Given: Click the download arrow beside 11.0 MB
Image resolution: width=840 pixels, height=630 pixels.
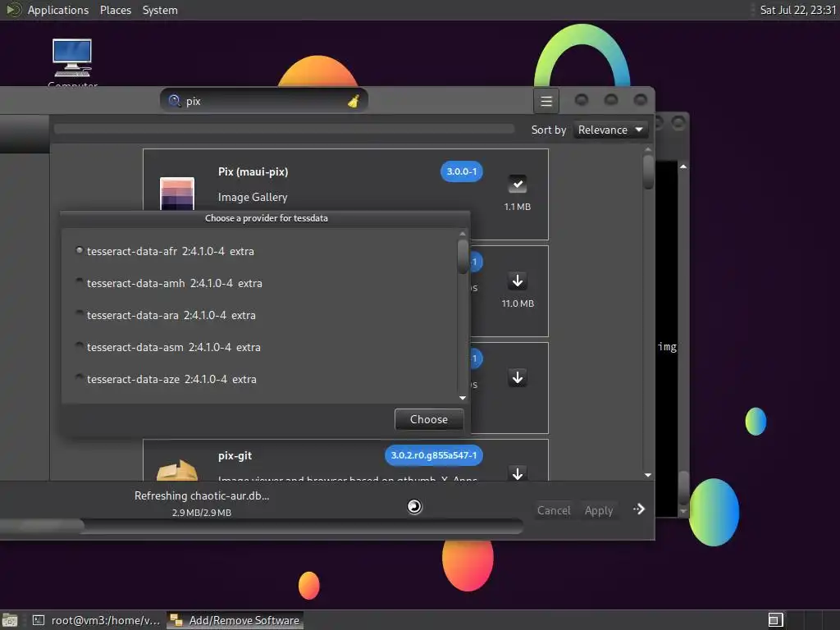Looking at the screenshot, I should tap(518, 281).
